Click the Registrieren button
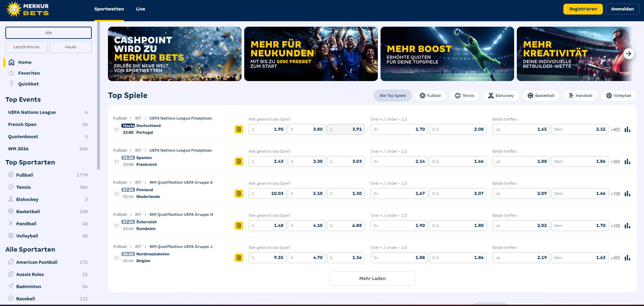This screenshot has height=306, width=644. coord(583,9)
